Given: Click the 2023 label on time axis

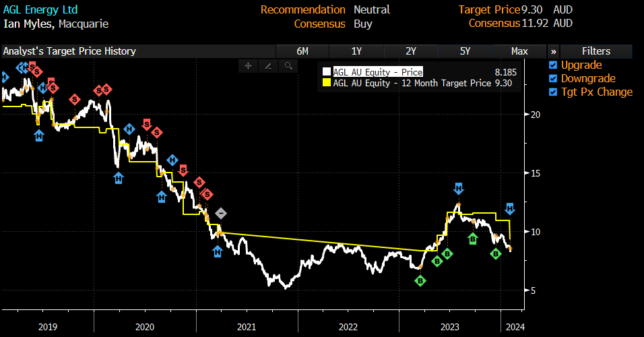Looking at the screenshot, I should click(x=450, y=327).
